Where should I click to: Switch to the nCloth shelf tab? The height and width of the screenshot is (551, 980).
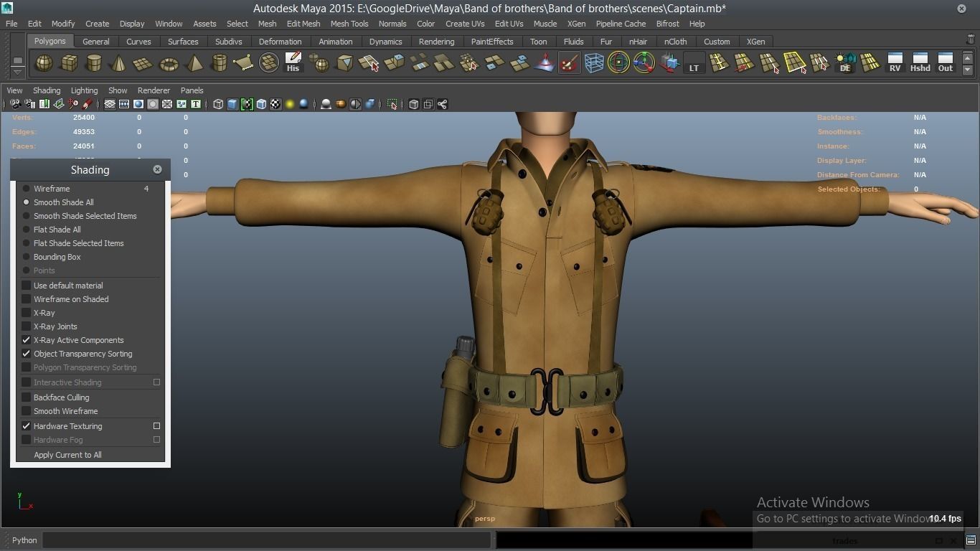tap(675, 42)
